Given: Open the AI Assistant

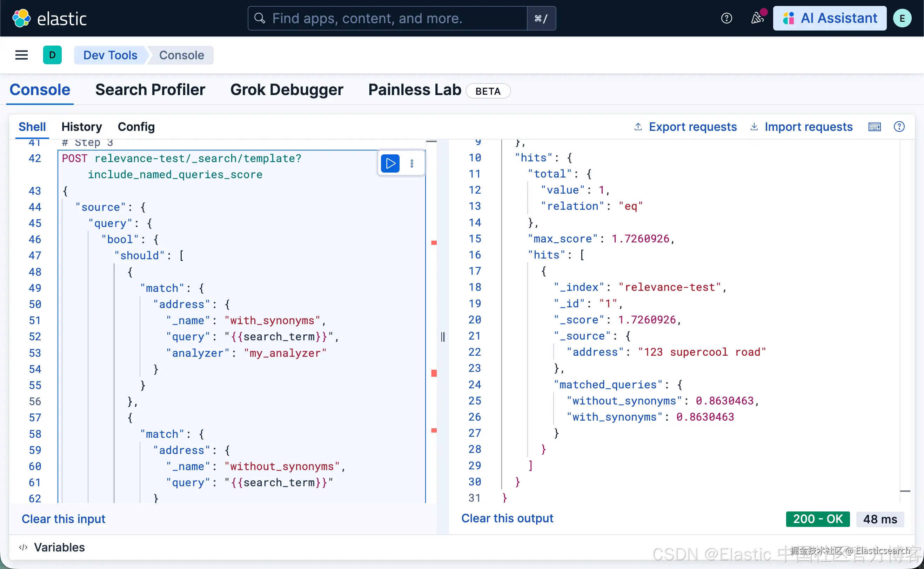Looking at the screenshot, I should point(830,19).
